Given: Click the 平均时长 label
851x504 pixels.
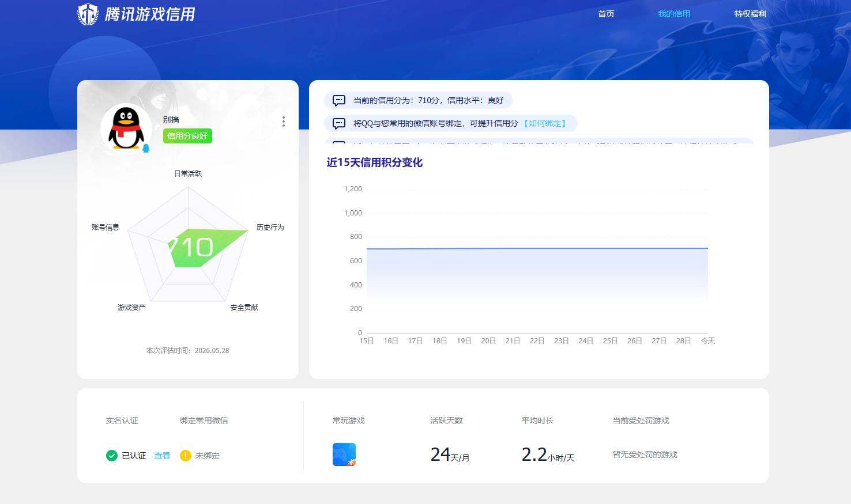Looking at the screenshot, I should pyautogui.click(x=537, y=420).
